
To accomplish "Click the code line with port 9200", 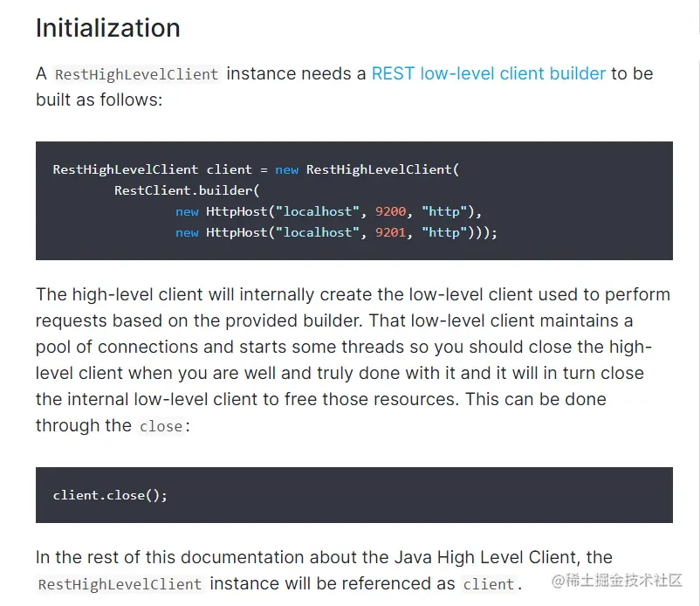I will [328, 211].
